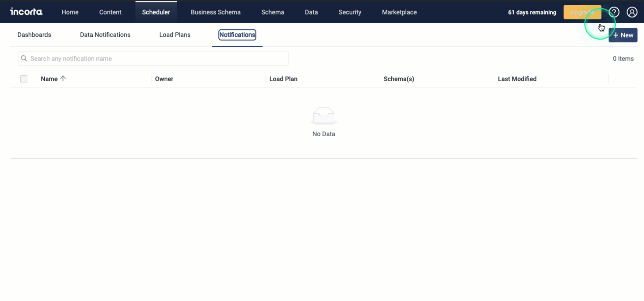Open the Marketplace menu

(399, 12)
